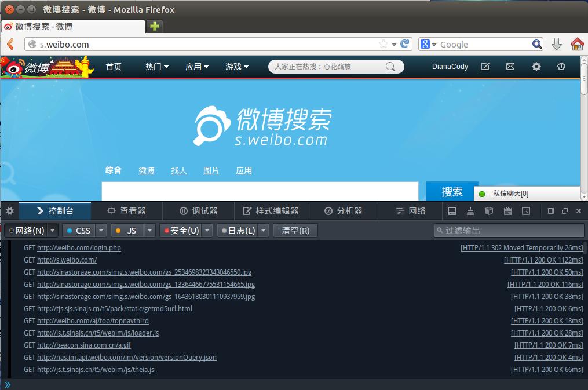Click the Weibo compose post icon
The image size is (588, 390).
tap(485, 67)
